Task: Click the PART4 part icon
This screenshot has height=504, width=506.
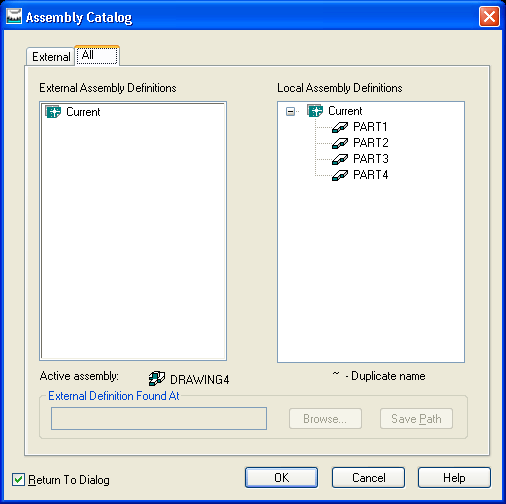Action: click(x=340, y=175)
